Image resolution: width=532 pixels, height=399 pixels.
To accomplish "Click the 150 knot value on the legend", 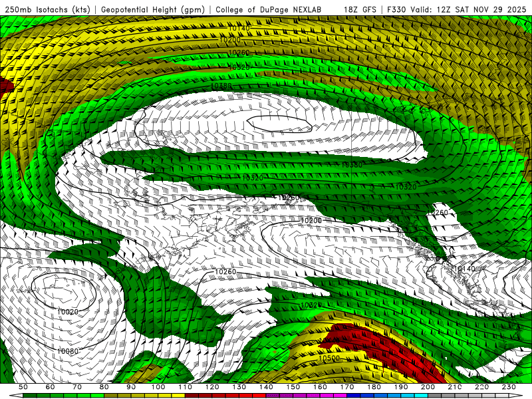I will [293, 387].
